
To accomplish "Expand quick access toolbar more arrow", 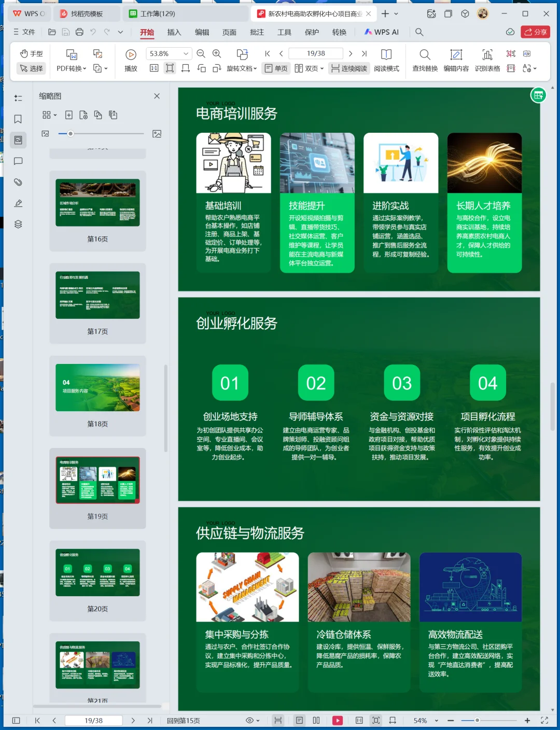I will (120, 32).
